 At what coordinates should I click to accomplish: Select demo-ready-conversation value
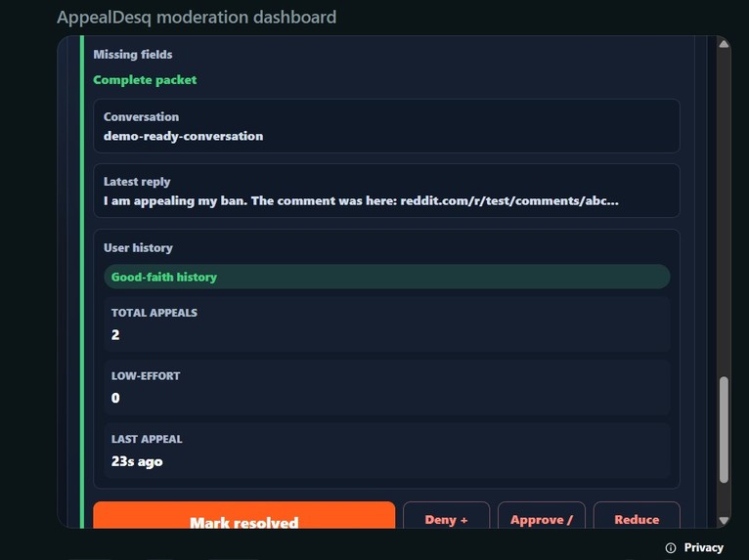click(x=184, y=136)
